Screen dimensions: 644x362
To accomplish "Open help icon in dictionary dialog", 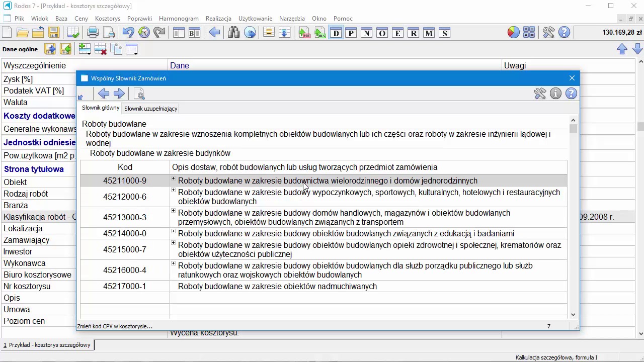I will 571,94.
